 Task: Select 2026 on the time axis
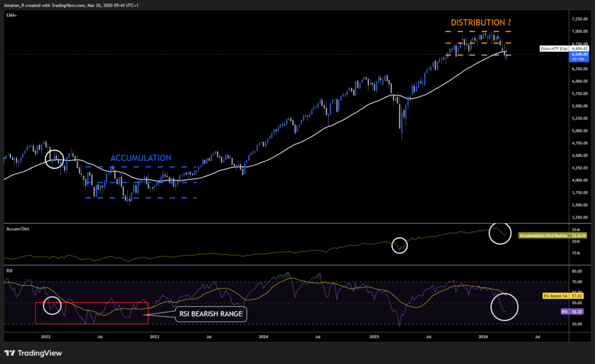483,336
